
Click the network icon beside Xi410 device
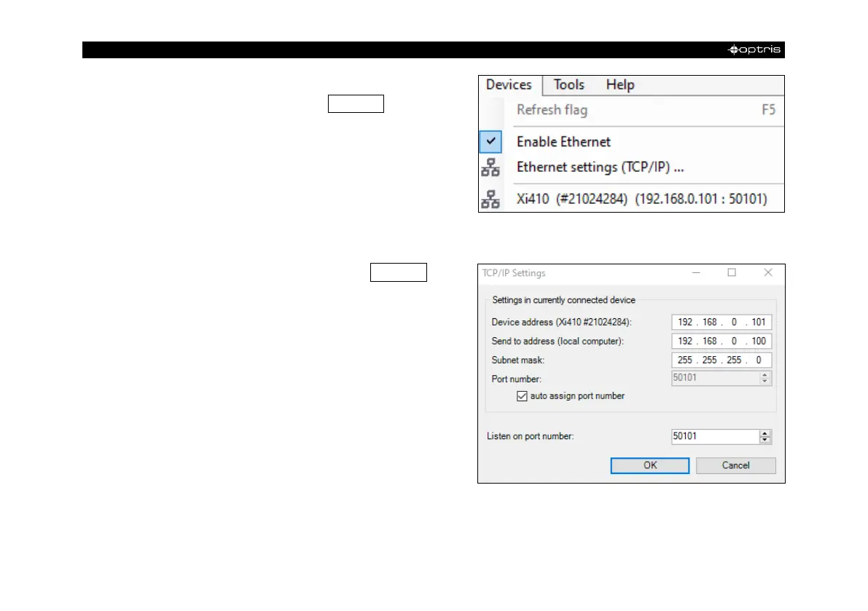pos(490,199)
